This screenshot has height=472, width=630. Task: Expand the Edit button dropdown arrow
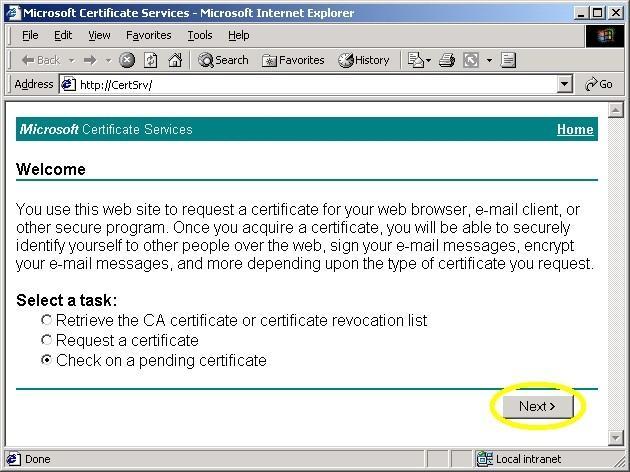click(489, 61)
